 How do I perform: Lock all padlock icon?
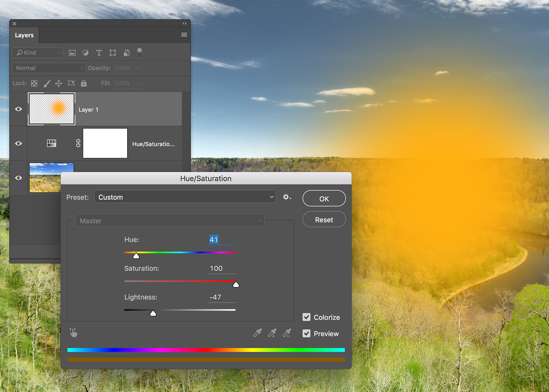click(x=84, y=83)
